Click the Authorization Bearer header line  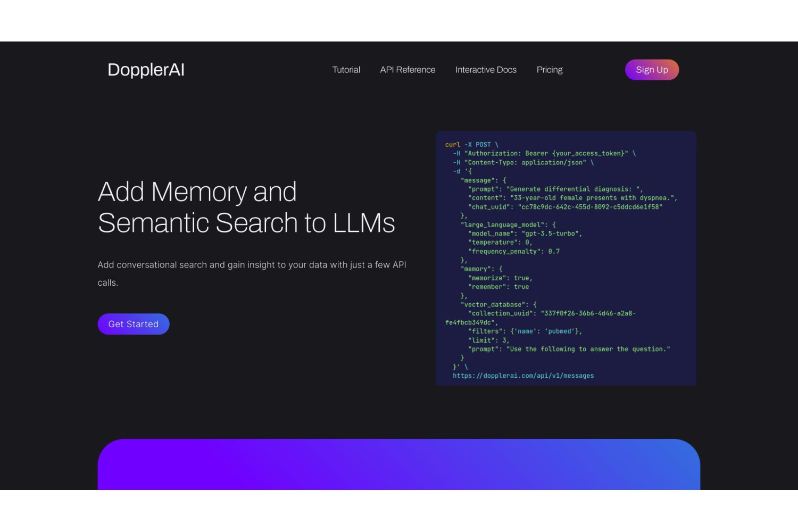(544, 153)
